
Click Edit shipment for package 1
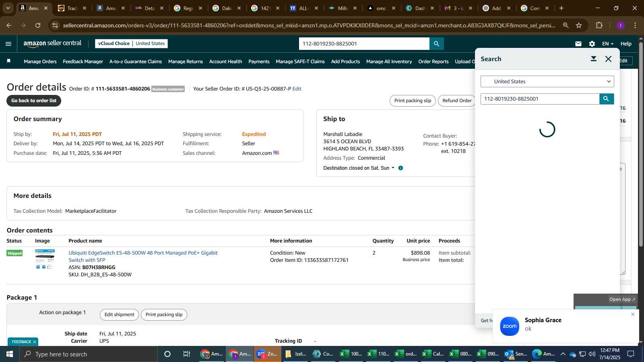tap(119, 315)
